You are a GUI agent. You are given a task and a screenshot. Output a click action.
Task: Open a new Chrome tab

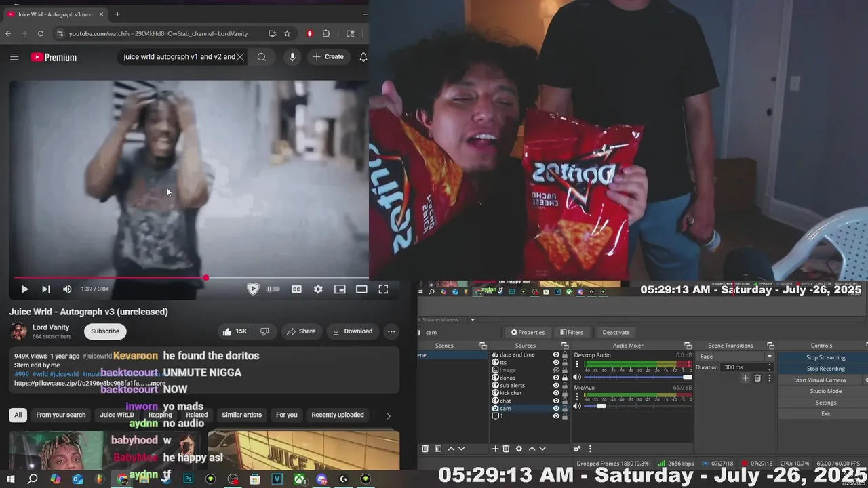coord(117,14)
